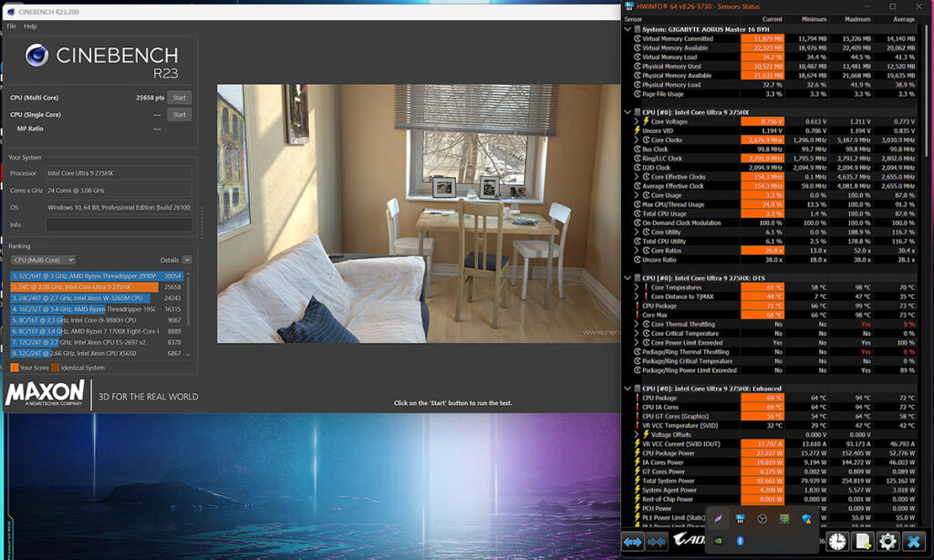The width and height of the screenshot is (934, 560).
Task: Click the Cinebench ranking list scrollbar down arrow
Action: (188, 355)
